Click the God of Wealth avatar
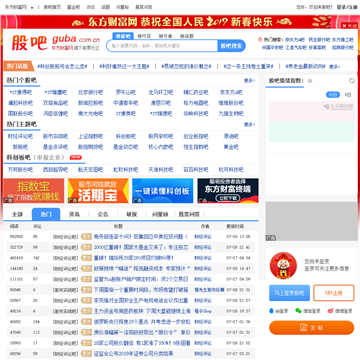Screen dimensions: 360x360 click(283, 265)
